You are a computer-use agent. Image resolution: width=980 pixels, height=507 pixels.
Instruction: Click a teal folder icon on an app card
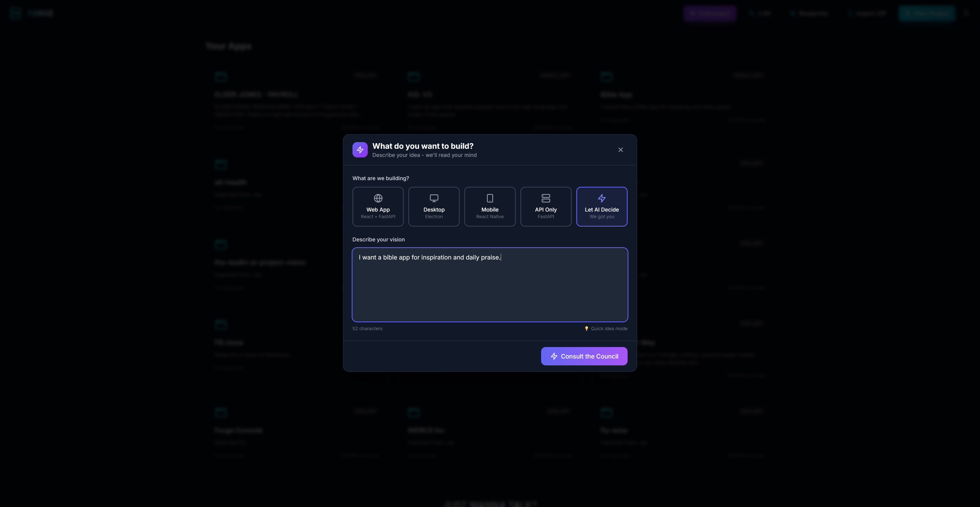point(221,77)
